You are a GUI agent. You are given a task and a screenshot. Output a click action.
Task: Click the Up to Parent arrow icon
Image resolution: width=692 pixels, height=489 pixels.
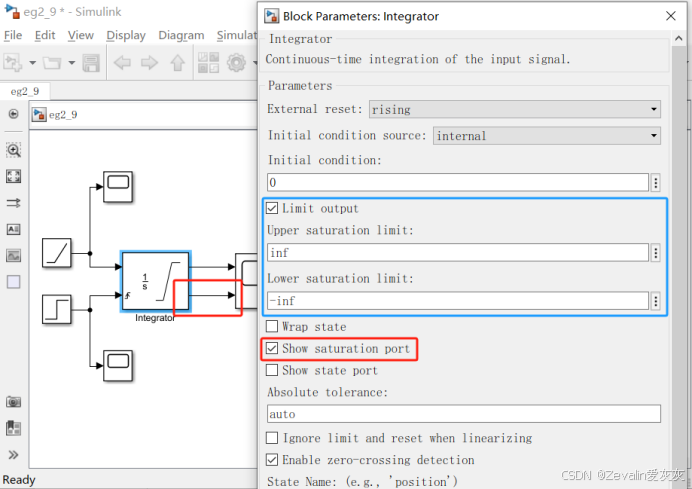click(x=177, y=63)
